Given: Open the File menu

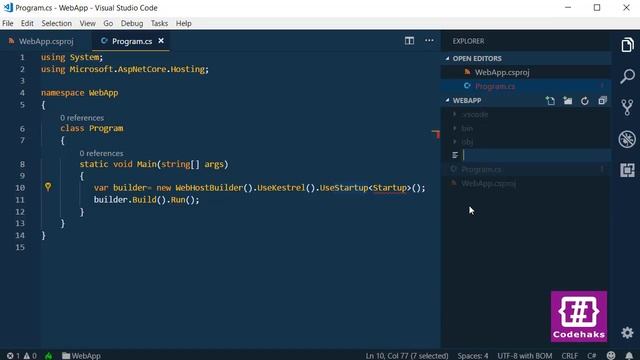Looking at the screenshot, I should click(8, 23).
